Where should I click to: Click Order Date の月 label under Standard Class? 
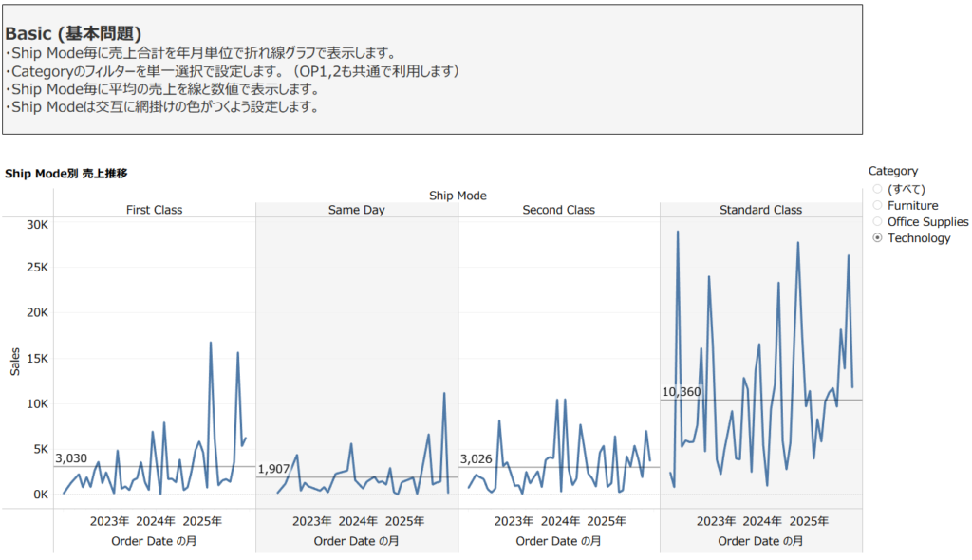coord(760,540)
